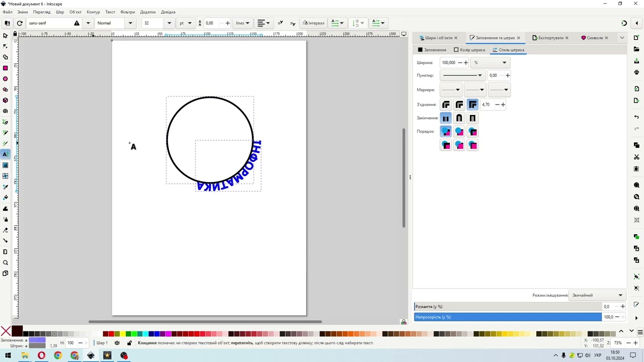The width and height of the screenshot is (644, 362).
Task: Click the Paste clipboard icon
Action: click(x=636, y=169)
